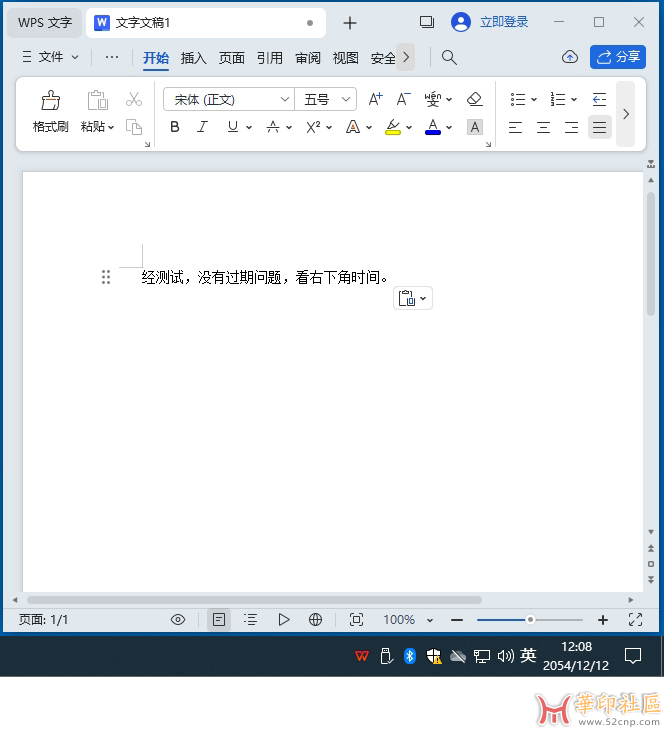664x729 pixels.
Task: Expand bullet list style dropdown
Action: click(534, 99)
